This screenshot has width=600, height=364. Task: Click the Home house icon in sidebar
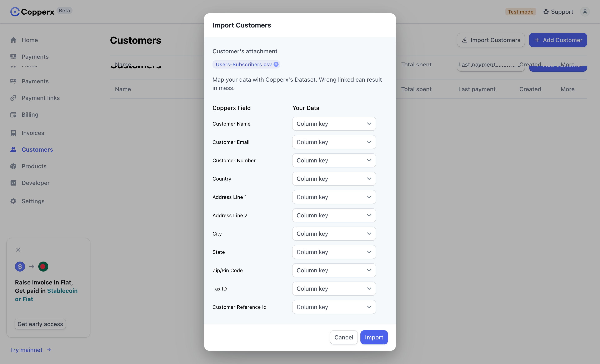click(x=13, y=40)
